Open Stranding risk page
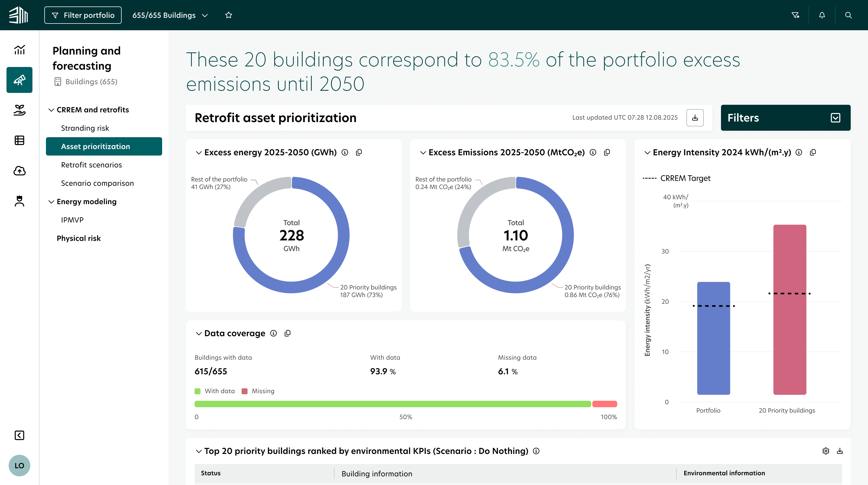 click(85, 128)
